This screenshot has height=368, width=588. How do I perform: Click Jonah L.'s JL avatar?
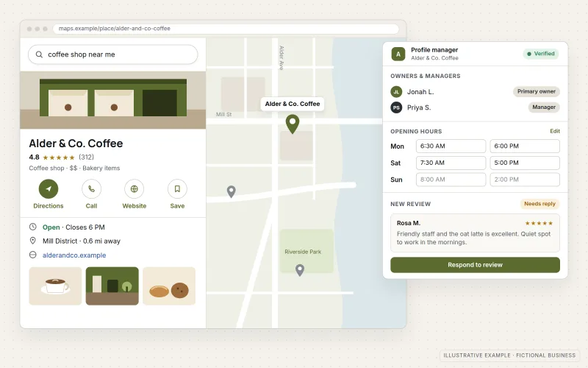(x=396, y=91)
